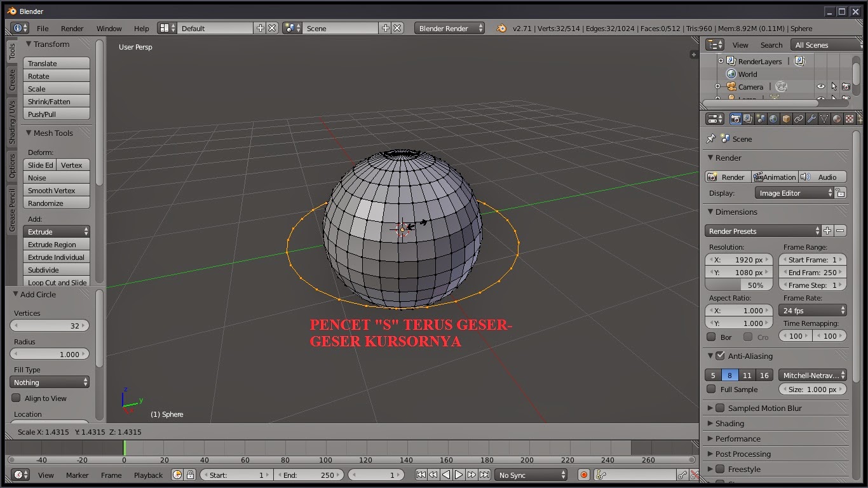Click the resolution percentage 50% slider
Image resolution: width=868 pixels, height=488 pixels.
tap(738, 285)
